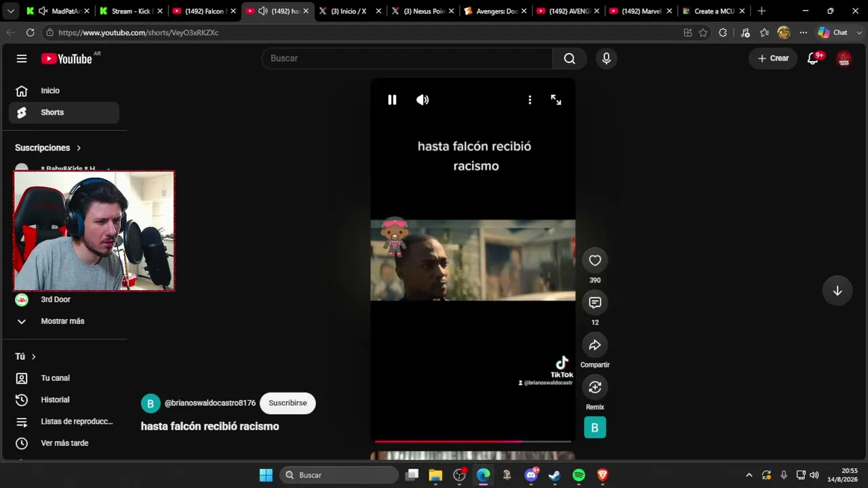Open Spotify from the taskbar
The height and width of the screenshot is (488, 868).
[x=578, y=475]
